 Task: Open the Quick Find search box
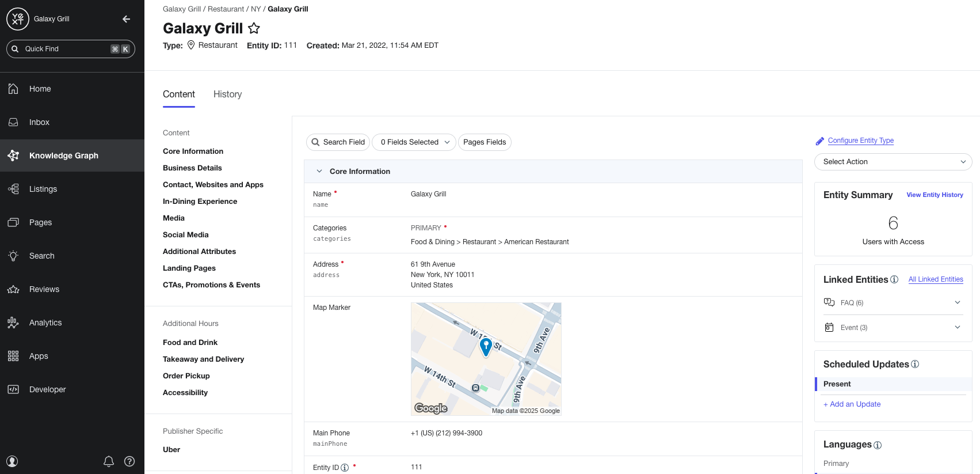[x=71, y=49]
